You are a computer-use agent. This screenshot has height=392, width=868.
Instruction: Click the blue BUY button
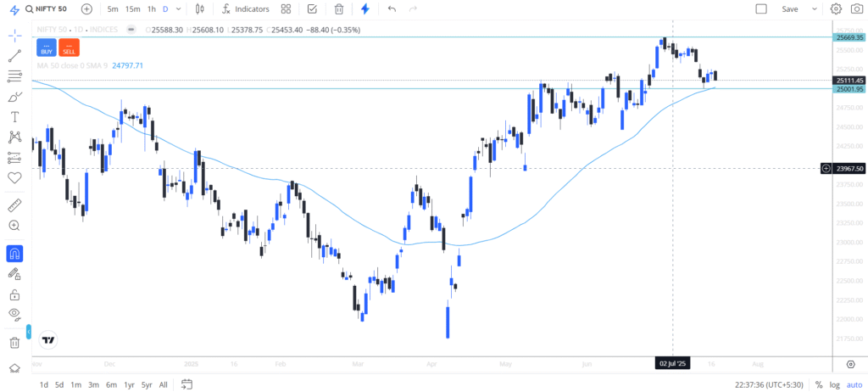coord(47,48)
